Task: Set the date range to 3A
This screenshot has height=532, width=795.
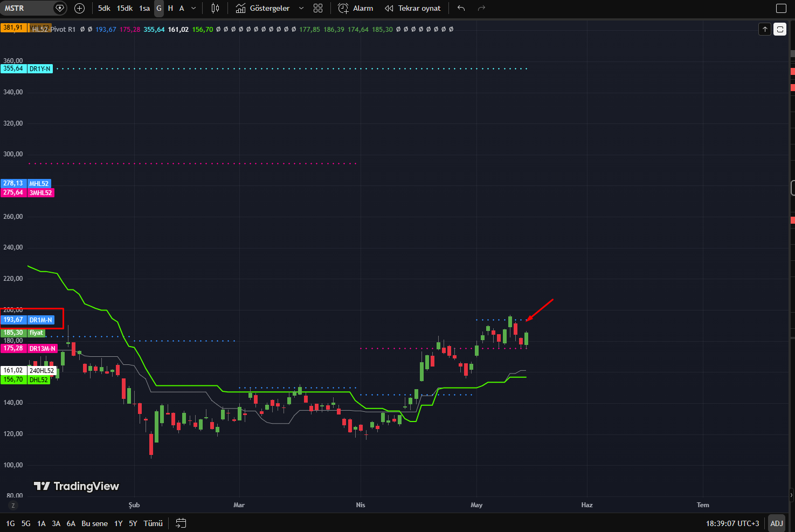Action: 56,523
